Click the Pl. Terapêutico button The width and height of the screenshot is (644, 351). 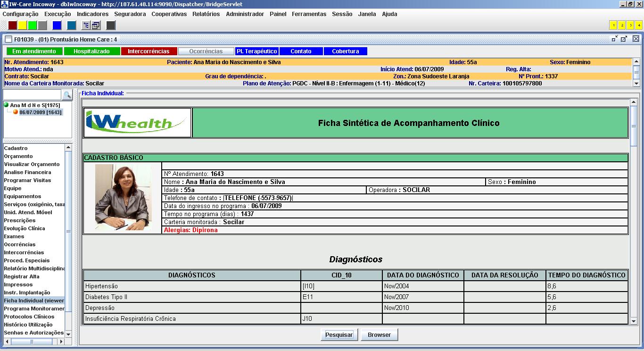(x=256, y=51)
